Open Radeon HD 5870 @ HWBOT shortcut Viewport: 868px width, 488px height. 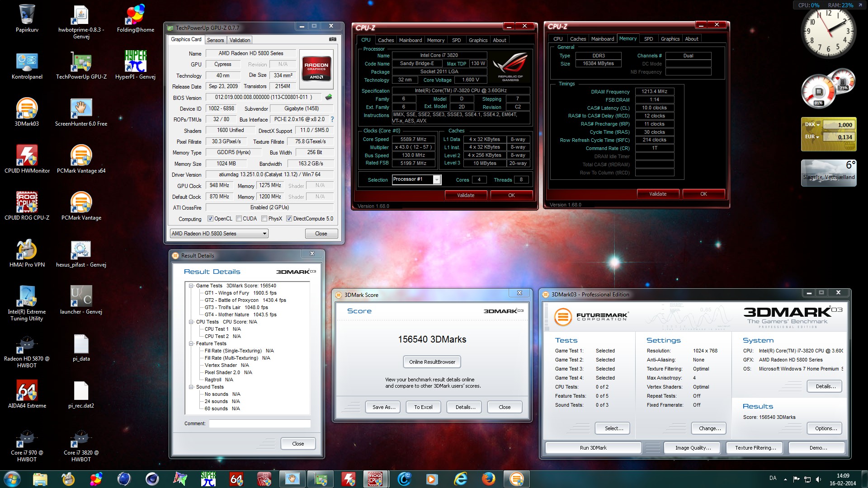click(27, 351)
